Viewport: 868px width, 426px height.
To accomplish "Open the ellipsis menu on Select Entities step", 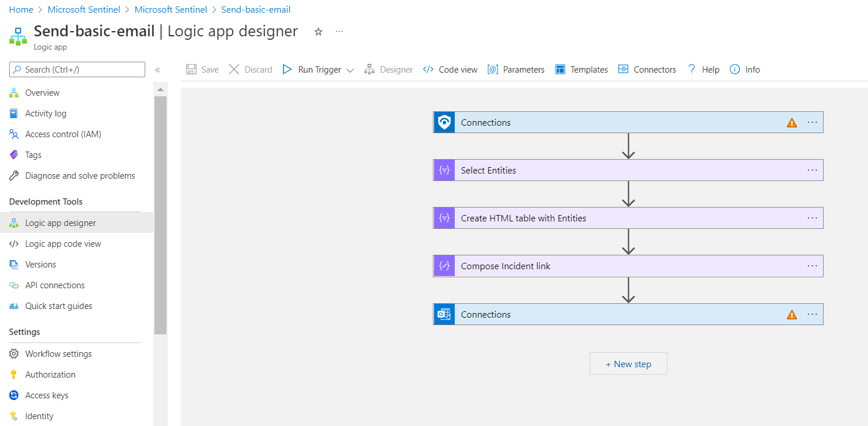I will (812, 170).
